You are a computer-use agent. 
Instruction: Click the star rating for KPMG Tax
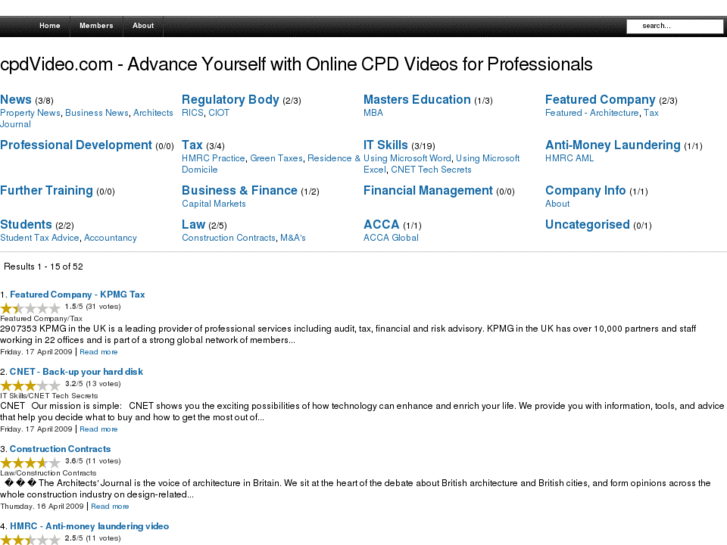point(30,308)
